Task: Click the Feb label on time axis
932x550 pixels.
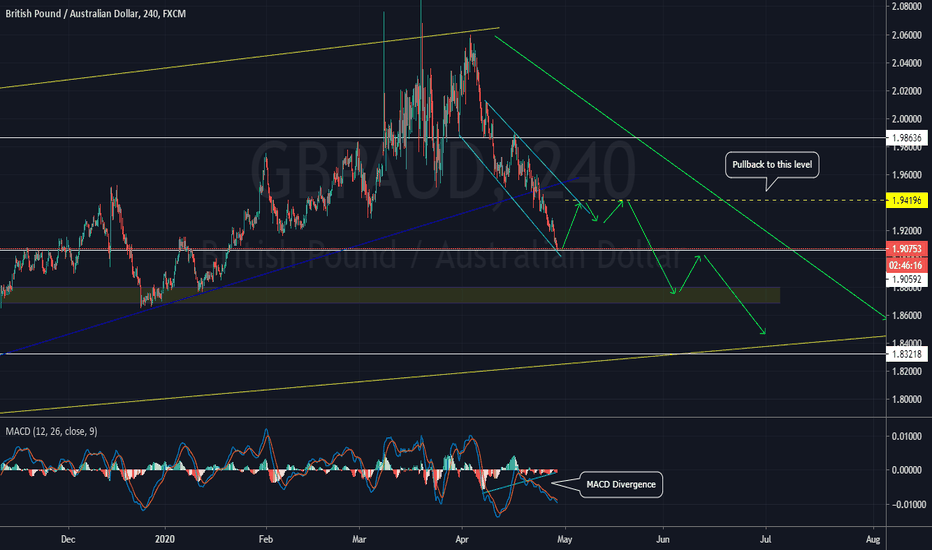Action: pyautogui.click(x=266, y=539)
